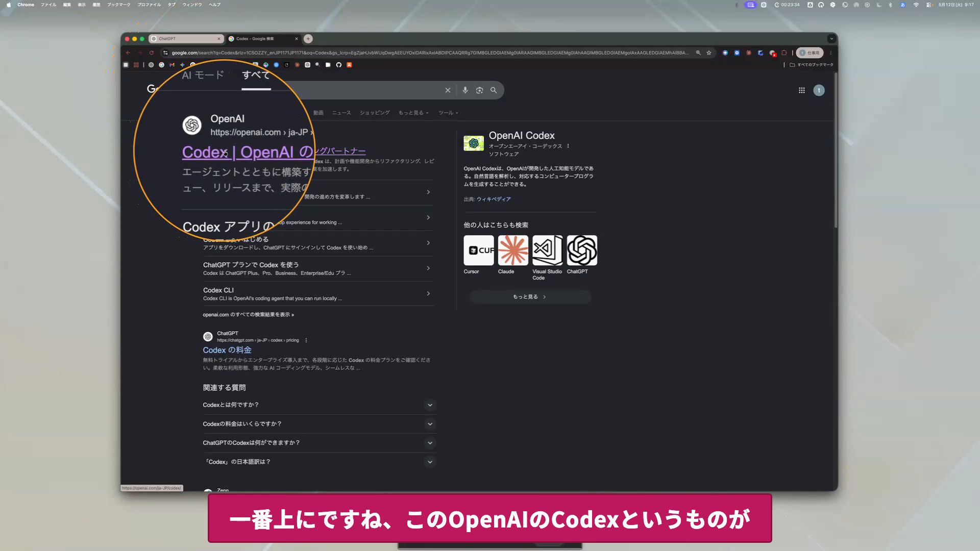Screen dimensions: 980x551
Task: Click the page's vertical scrollbar
Action: click(836, 151)
